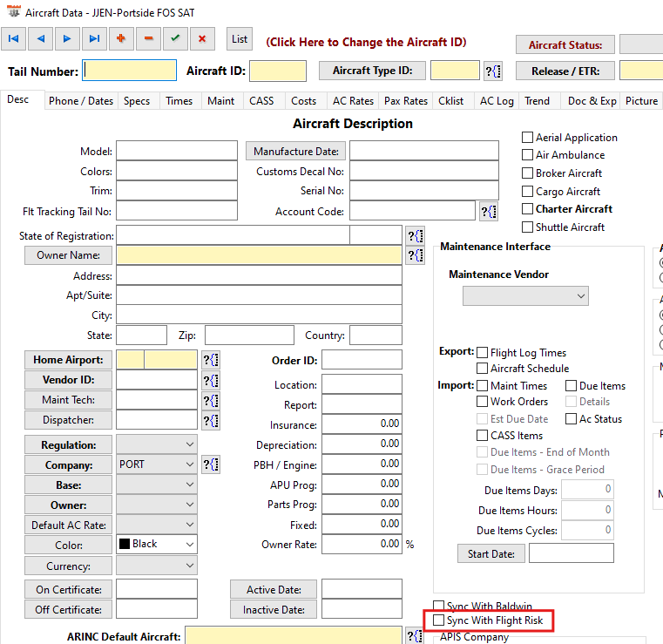Switch to the Maint tab
The image size is (663, 644).
coord(220,101)
